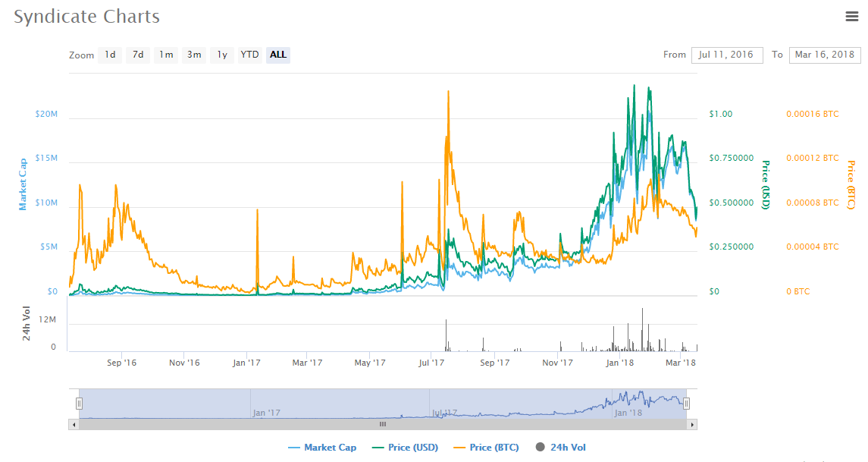Viewport: 868px width, 462px height.
Task: Click navigator left scroll arrow
Action: coord(74,425)
